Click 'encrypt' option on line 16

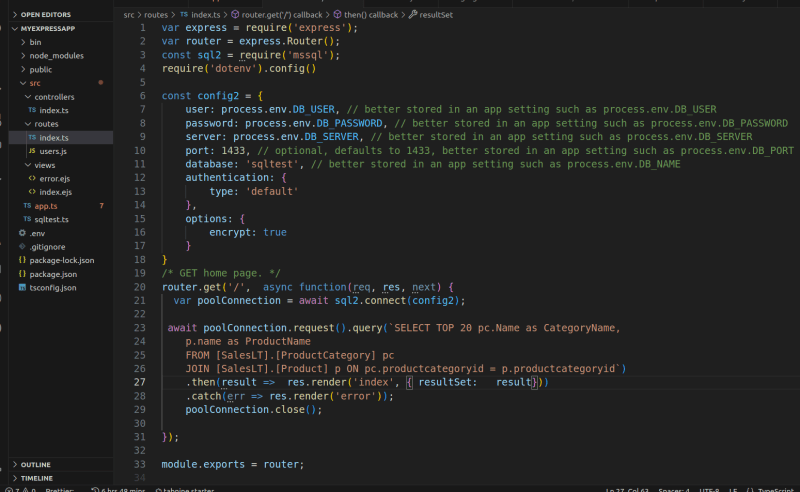[230, 232]
